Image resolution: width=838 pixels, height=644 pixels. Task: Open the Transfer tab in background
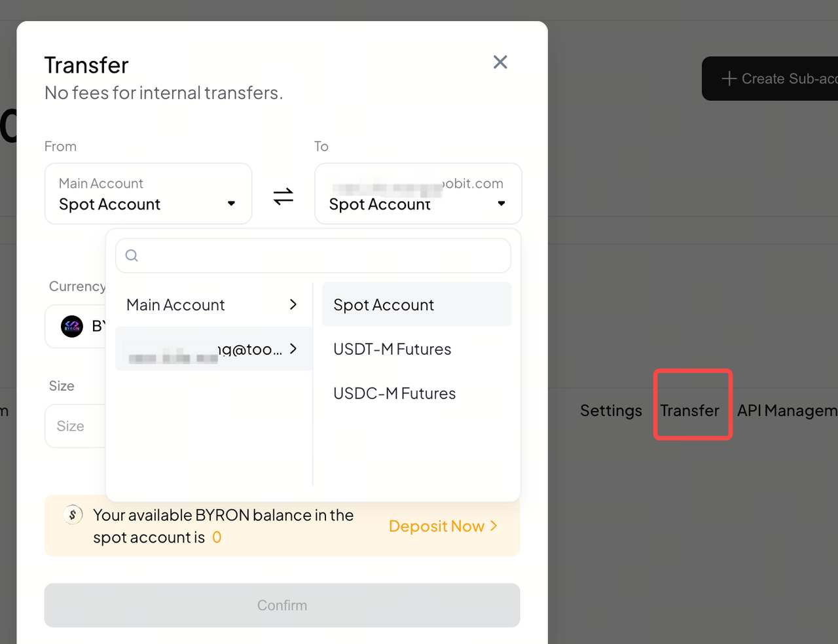click(689, 410)
